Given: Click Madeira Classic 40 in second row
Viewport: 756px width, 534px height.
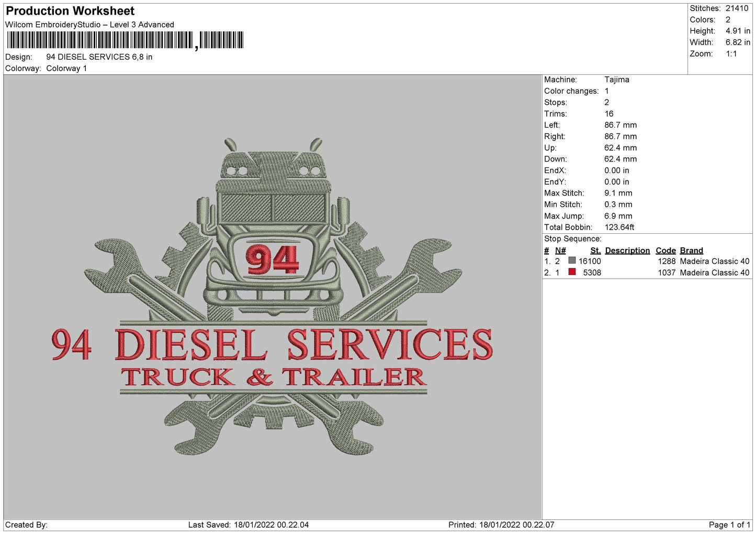Looking at the screenshot, I should [x=715, y=273].
